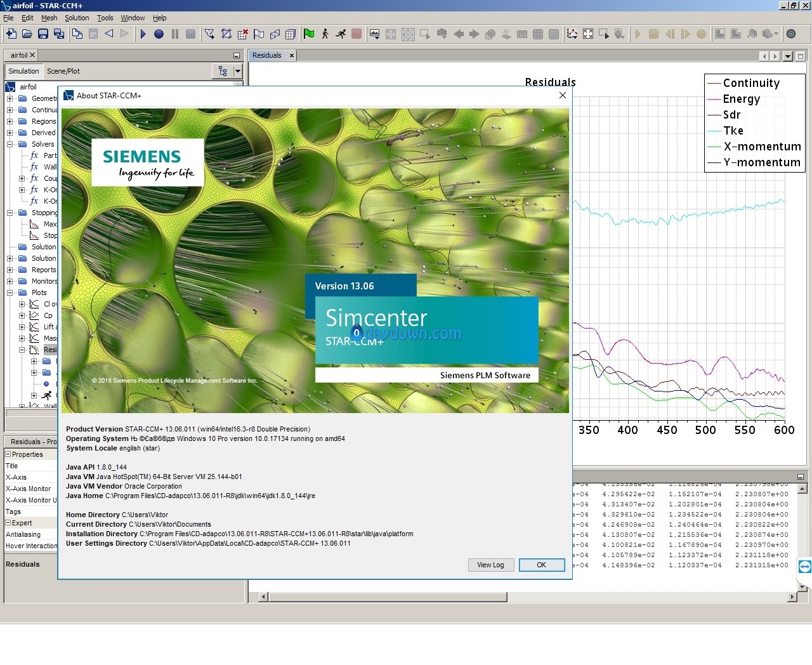Collapse the Stopping Criteria tree node

(10, 213)
